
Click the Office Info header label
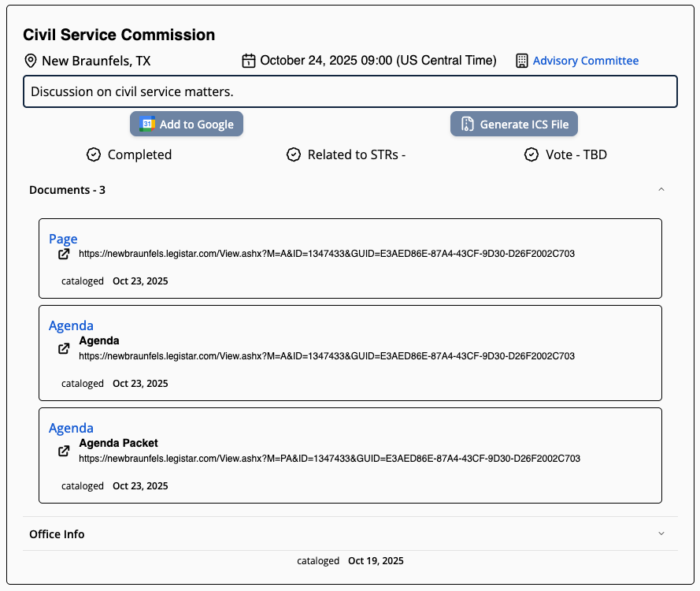pos(57,533)
